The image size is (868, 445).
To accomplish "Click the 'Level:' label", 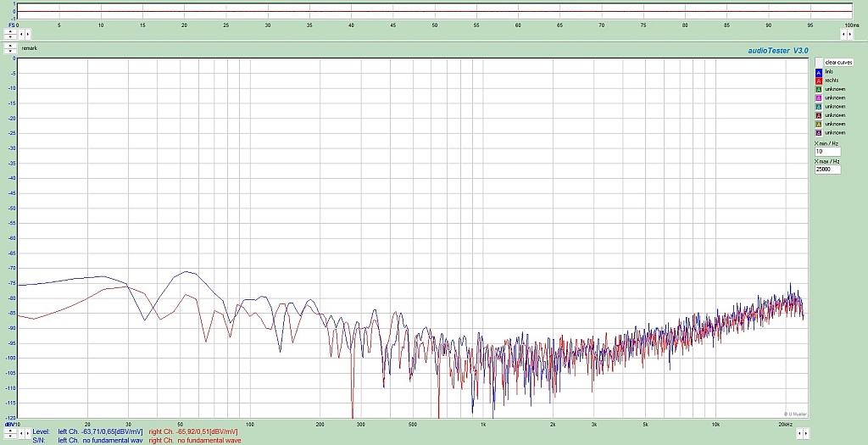I will (41, 431).
